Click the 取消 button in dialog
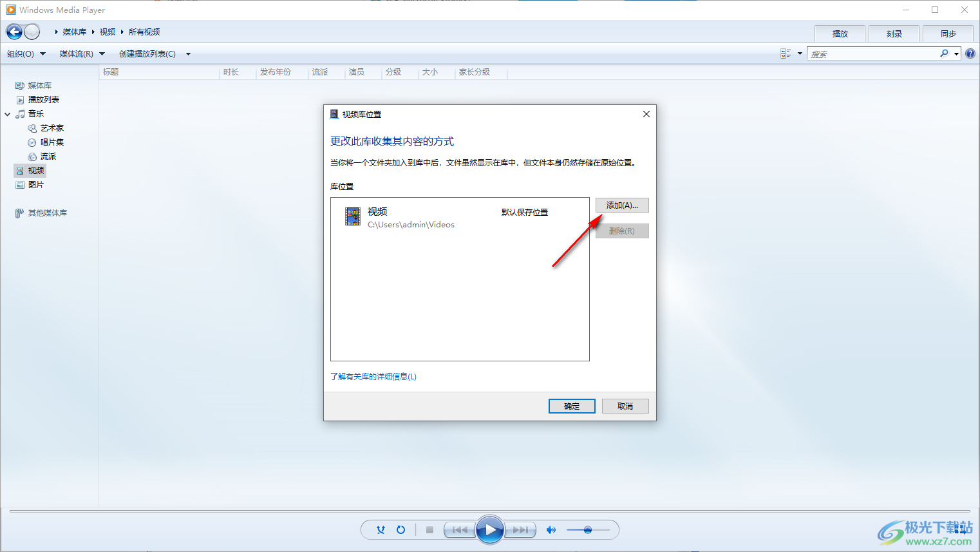The image size is (980, 552). click(625, 406)
